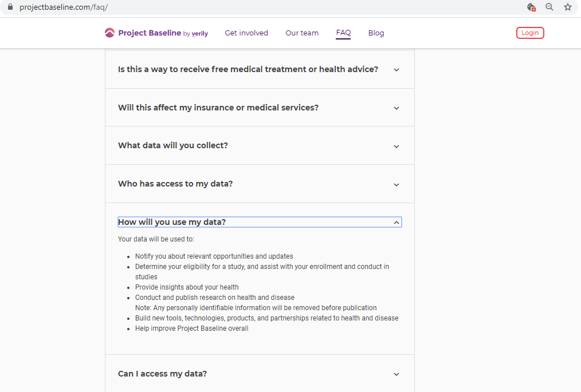This screenshot has height=392, width=581.
Task: Expand the insurance or medical services chevron
Action: (x=396, y=108)
